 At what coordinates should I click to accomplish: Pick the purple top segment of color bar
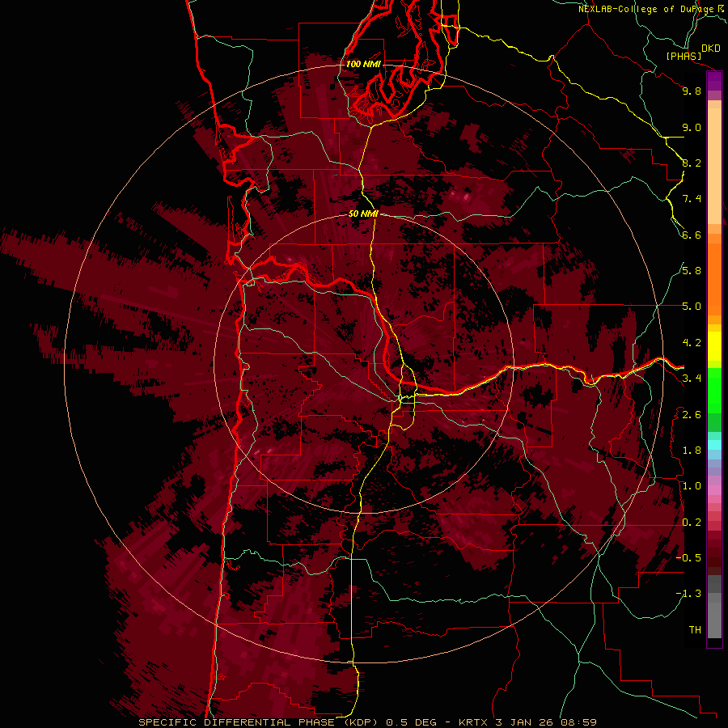714,81
